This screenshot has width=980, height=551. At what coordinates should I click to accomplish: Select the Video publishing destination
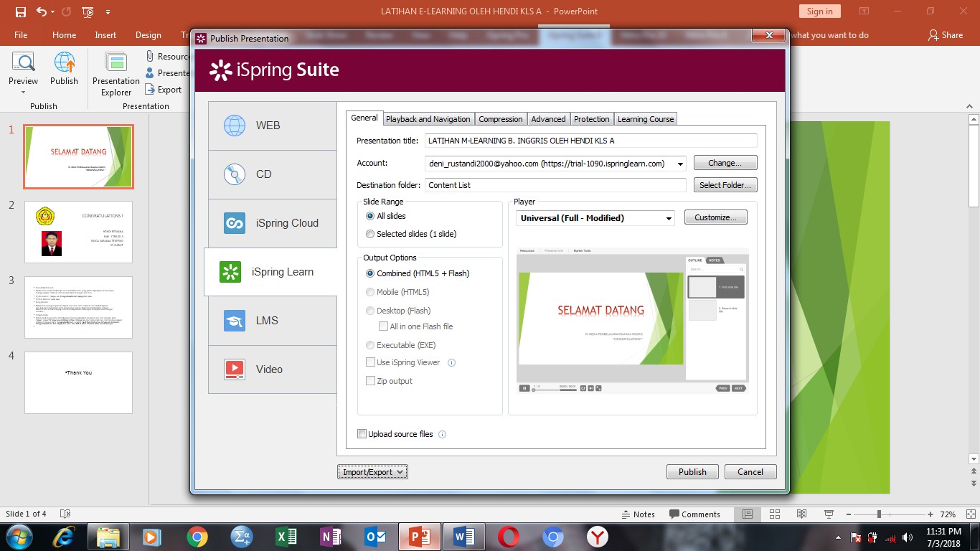click(x=273, y=369)
